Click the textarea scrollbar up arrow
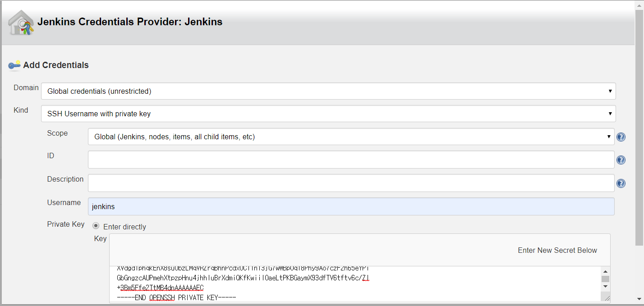 click(606, 271)
